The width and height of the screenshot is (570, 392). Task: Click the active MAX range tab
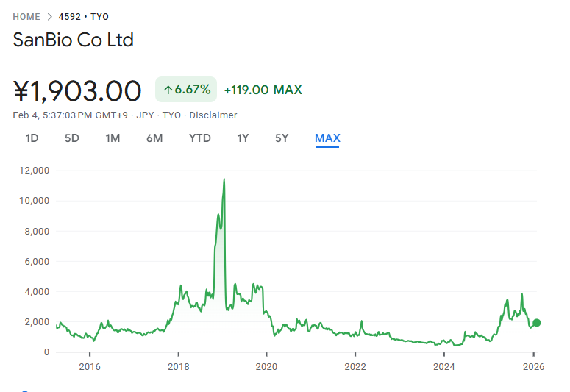(327, 138)
